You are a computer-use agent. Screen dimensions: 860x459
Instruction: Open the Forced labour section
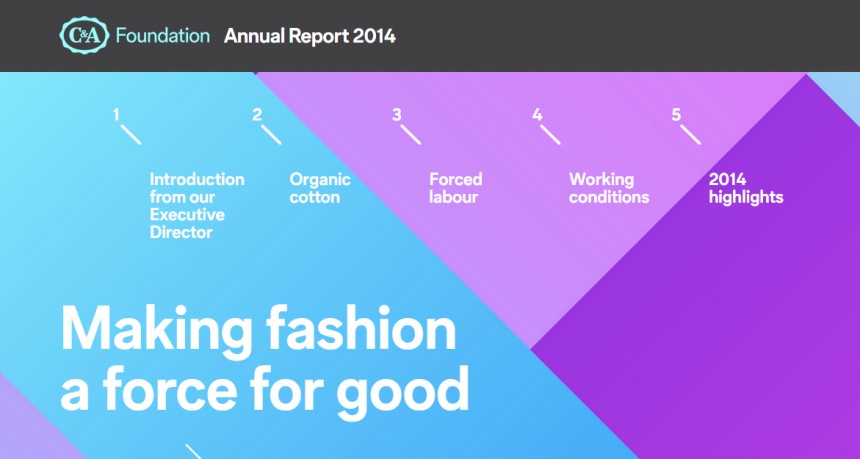point(455,188)
